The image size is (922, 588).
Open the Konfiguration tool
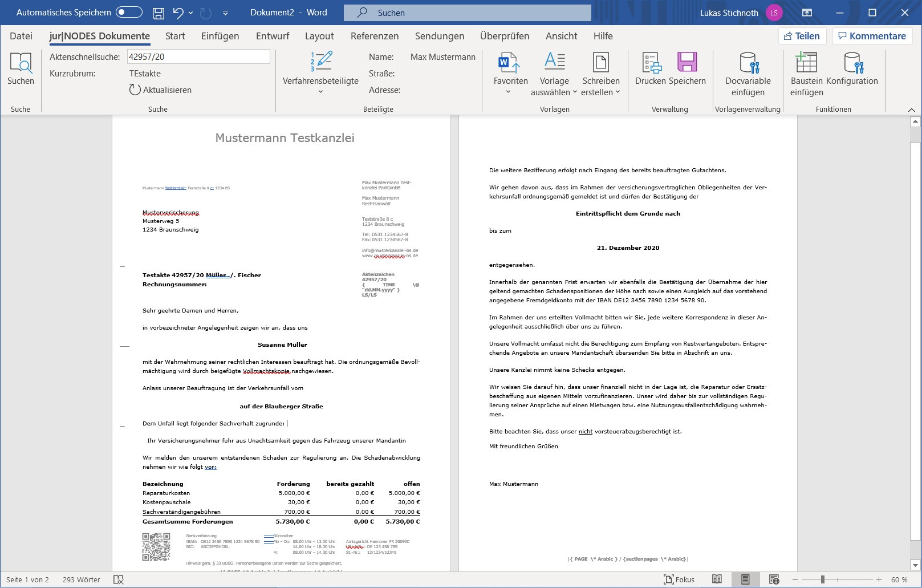(854, 71)
